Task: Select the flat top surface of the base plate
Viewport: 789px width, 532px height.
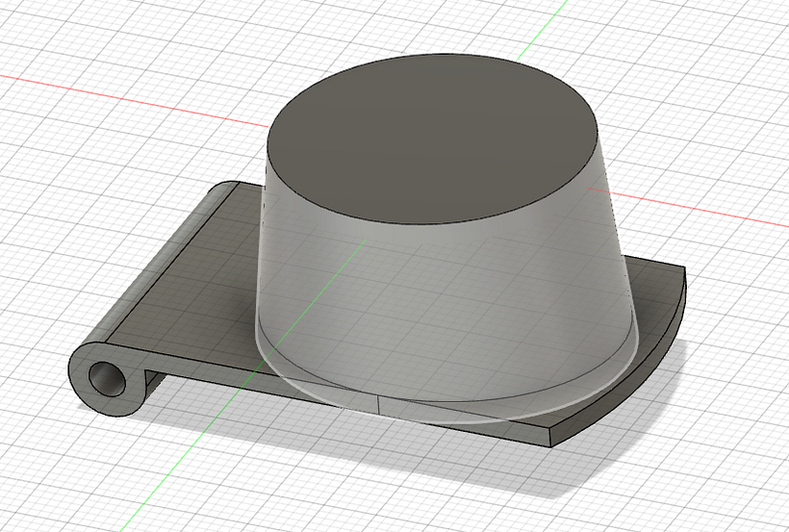Action: click(201, 282)
